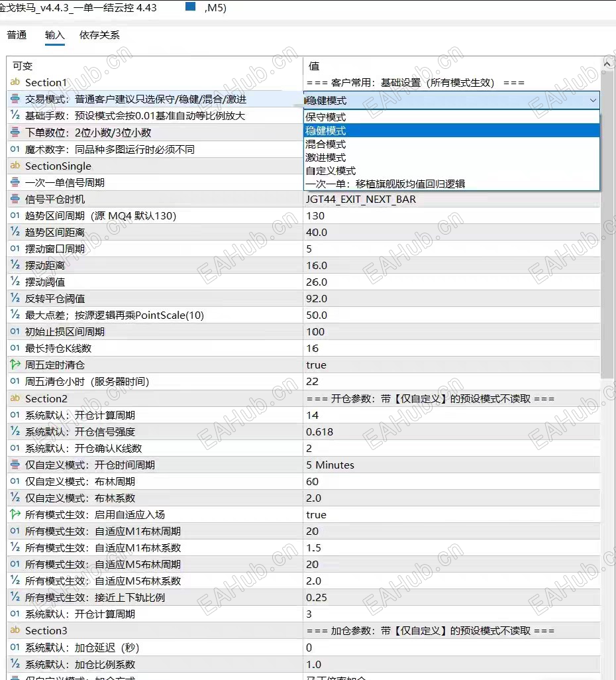Image resolution: width=616 pixels, height=680 pixels.
Task: Click the 基础手数 double-type icon
Action: click(15, 115)
